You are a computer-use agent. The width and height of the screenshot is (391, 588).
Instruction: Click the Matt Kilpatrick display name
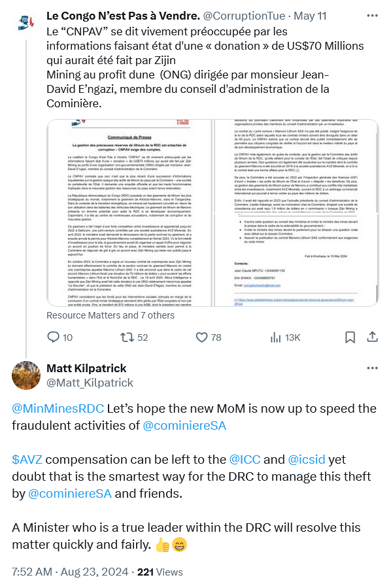click(86, 368)
